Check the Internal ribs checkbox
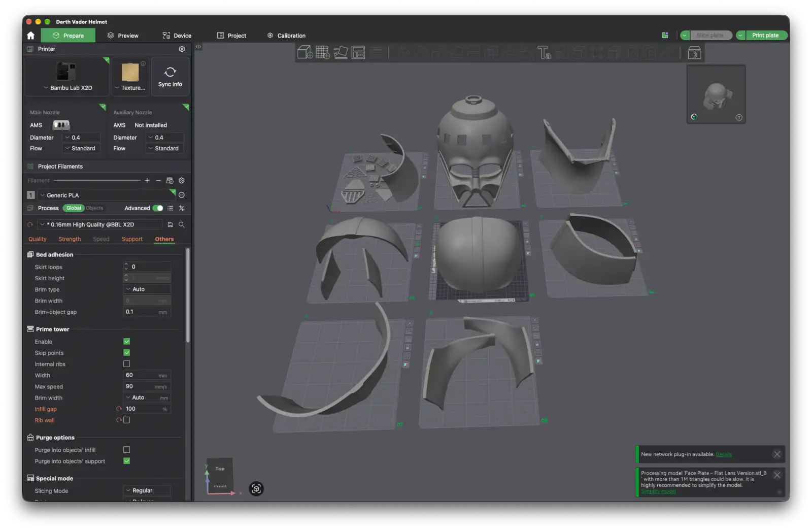812x531 pixels. click(127, 364)
